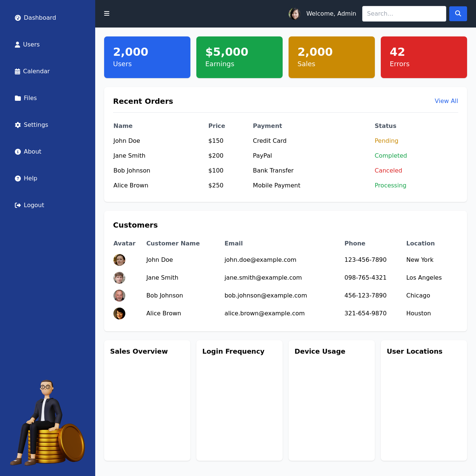Click the Users person icon
476x476 pixels.
(x=17, y=45)
